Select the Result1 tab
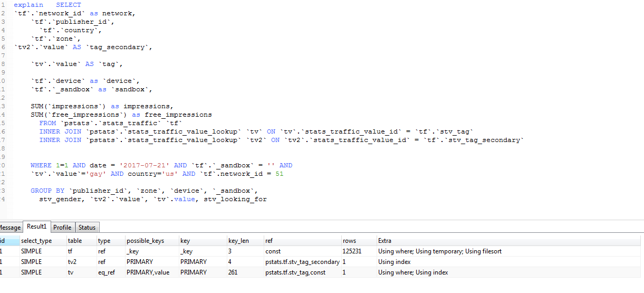Screen dimensions: 644x293 tap(37, 227)
